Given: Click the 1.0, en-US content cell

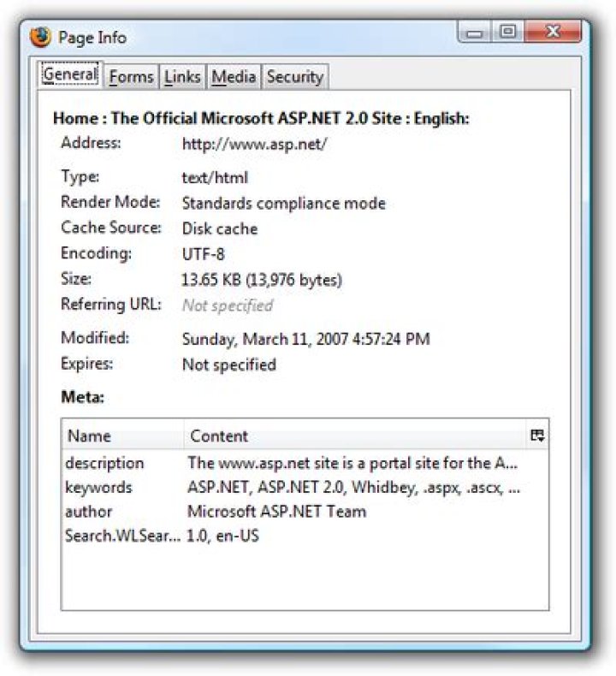Looking at the screenshot, I should [x=222, y=536].
